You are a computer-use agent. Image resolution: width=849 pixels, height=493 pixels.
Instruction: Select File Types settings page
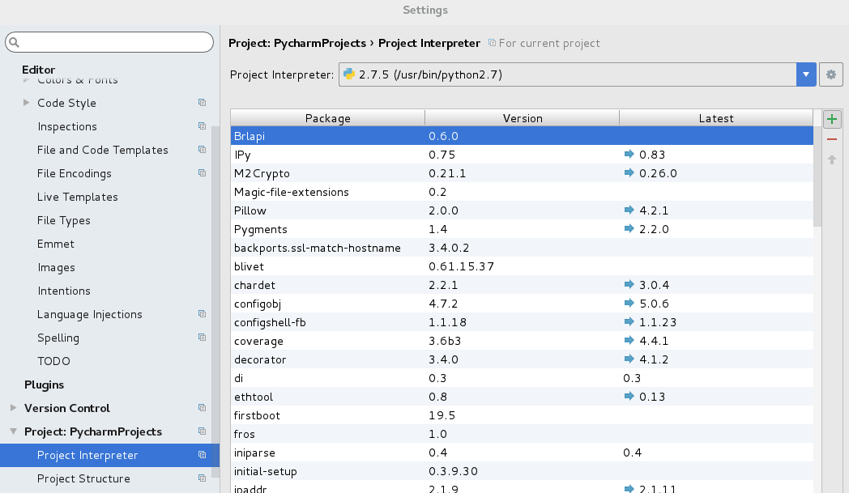pos(63,221)
